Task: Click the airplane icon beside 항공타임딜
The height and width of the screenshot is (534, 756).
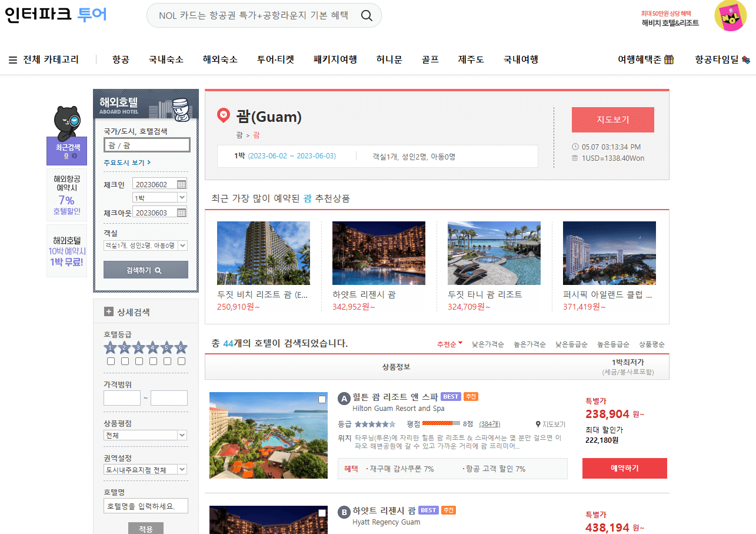Action: pyautogui.click(x=746, y=59)
